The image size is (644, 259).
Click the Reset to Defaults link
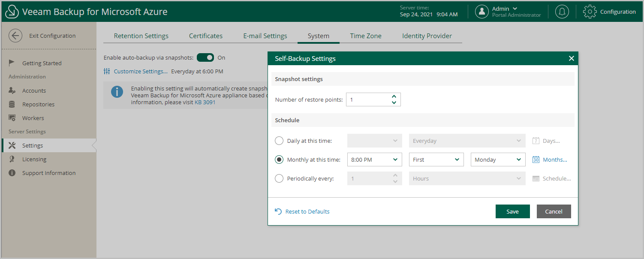coord(307,211)
